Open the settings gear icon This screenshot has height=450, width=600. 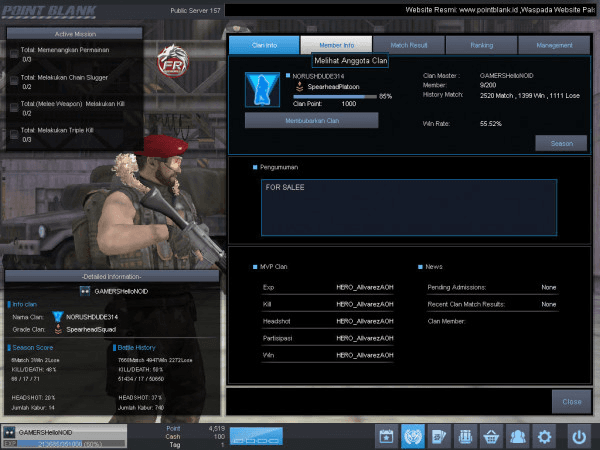(x=544, y=437)
